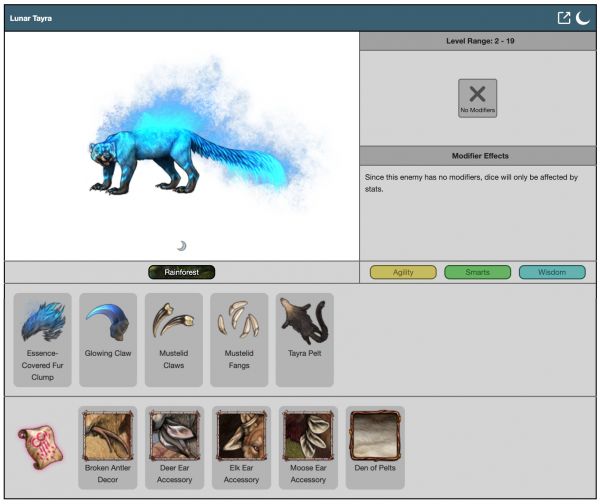This screenshot has width=600, height=504.
Task: Toggle the night mode moon icon
Action: coord(583,18)
